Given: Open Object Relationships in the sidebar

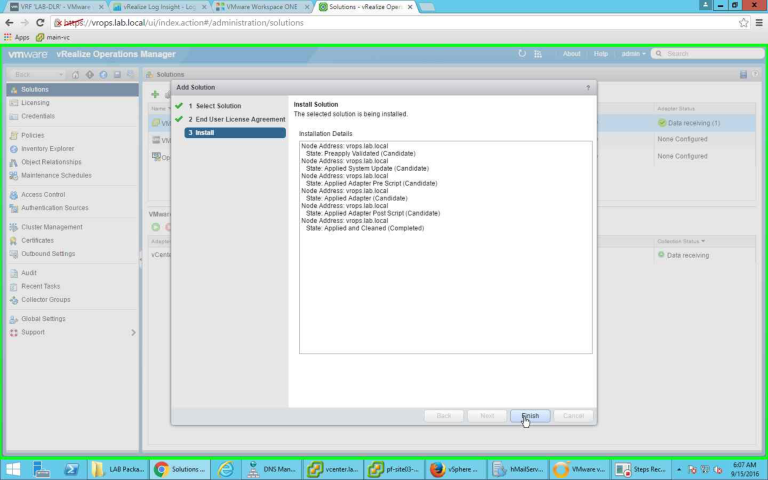Looking at the screenshot, I should pos(51,162).
